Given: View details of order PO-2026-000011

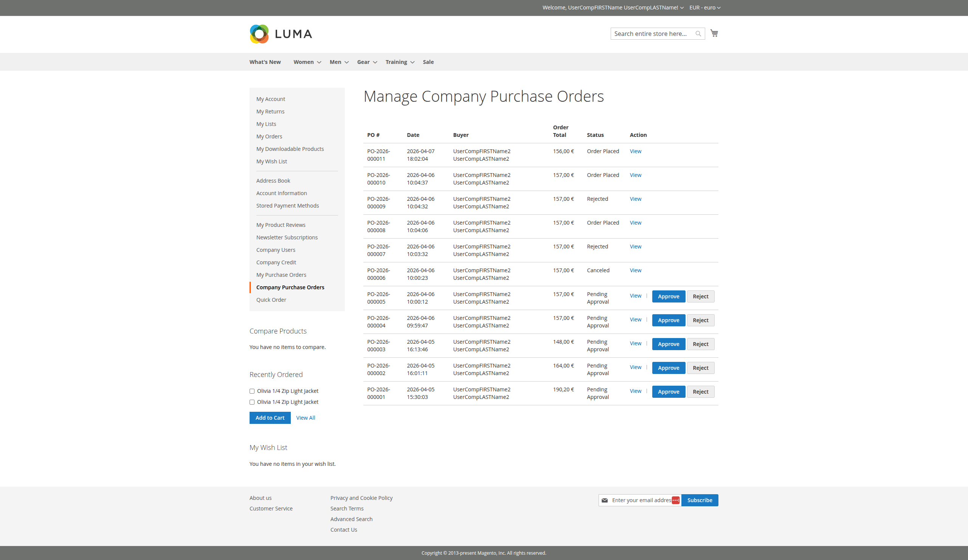Looking at the screenshot, I should pos(635,151).
